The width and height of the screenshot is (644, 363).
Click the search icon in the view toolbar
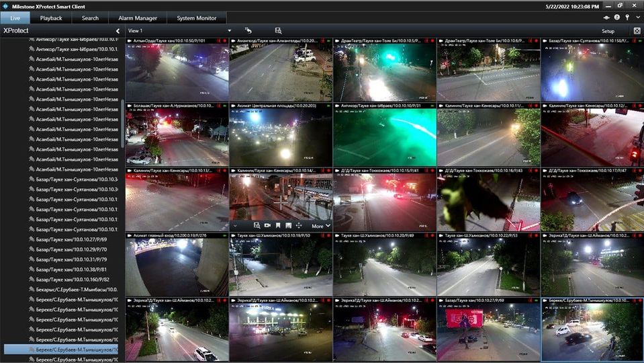278,31
